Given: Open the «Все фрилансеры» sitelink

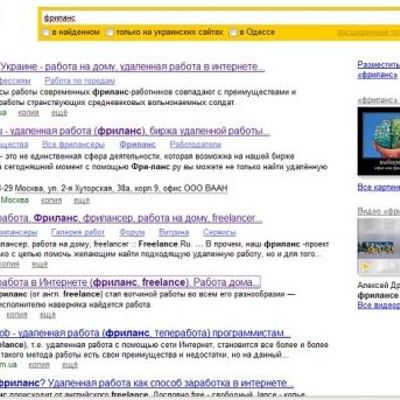Looking at the screenshot, I should click(73, 144).
